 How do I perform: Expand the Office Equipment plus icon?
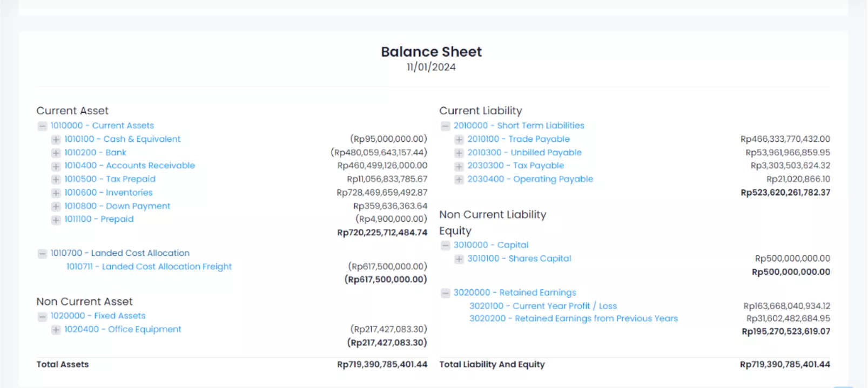pyautogui.click(x=56, y=330)
